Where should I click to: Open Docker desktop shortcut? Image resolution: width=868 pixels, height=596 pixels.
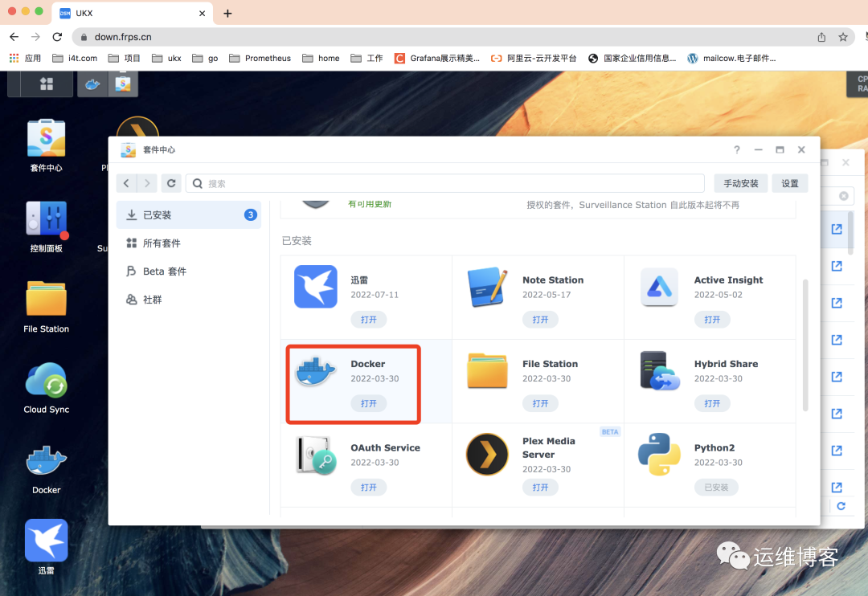coord(47,469)
